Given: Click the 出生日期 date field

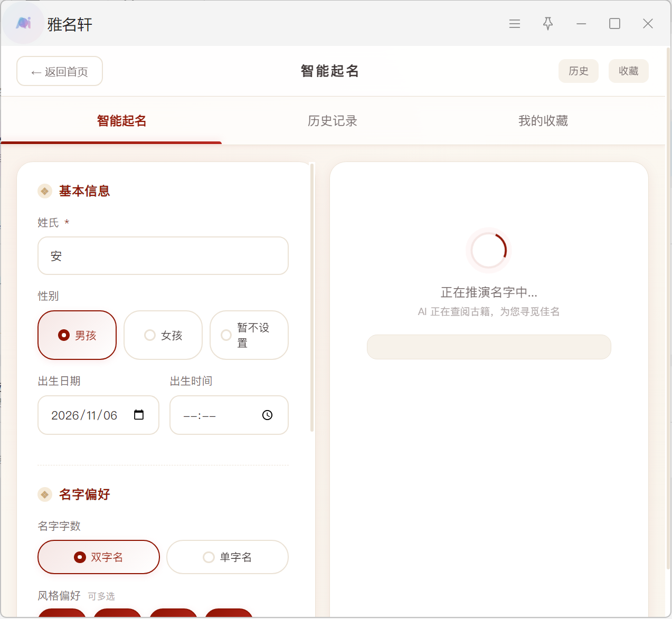Looking at the screenshot, I should 98,415.
